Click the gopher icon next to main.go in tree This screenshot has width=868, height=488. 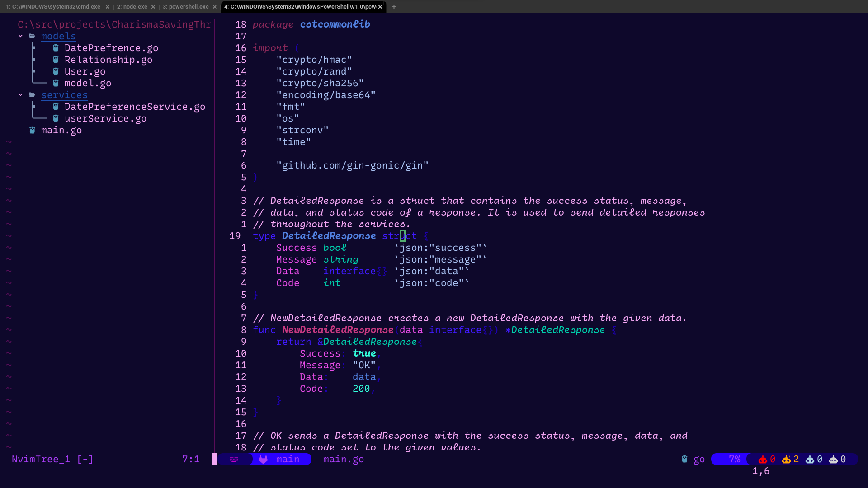click(32, 130)
